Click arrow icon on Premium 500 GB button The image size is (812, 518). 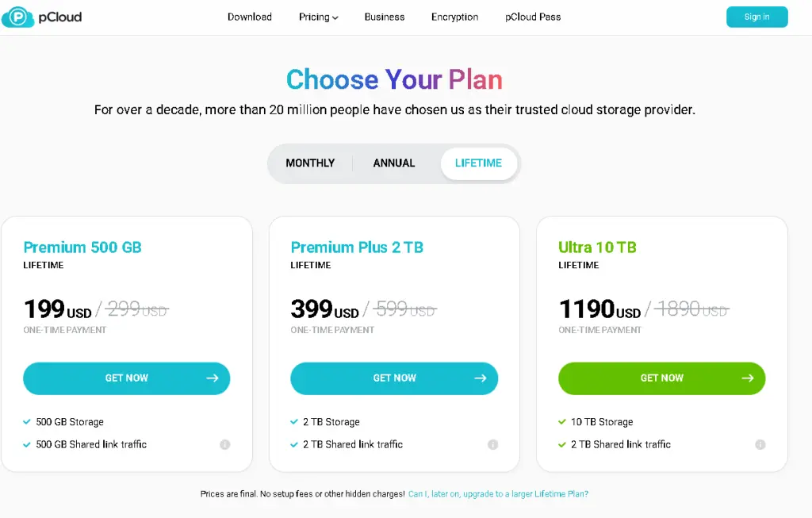click(x=212, y=378)
